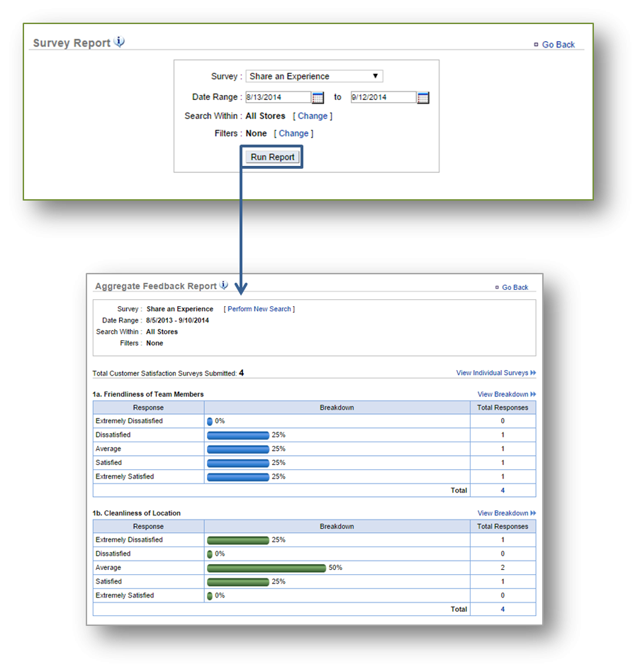This screenshot has width=640, height=672.
Task: Click Change next to Filters None
Action: (x=293, y=133)
